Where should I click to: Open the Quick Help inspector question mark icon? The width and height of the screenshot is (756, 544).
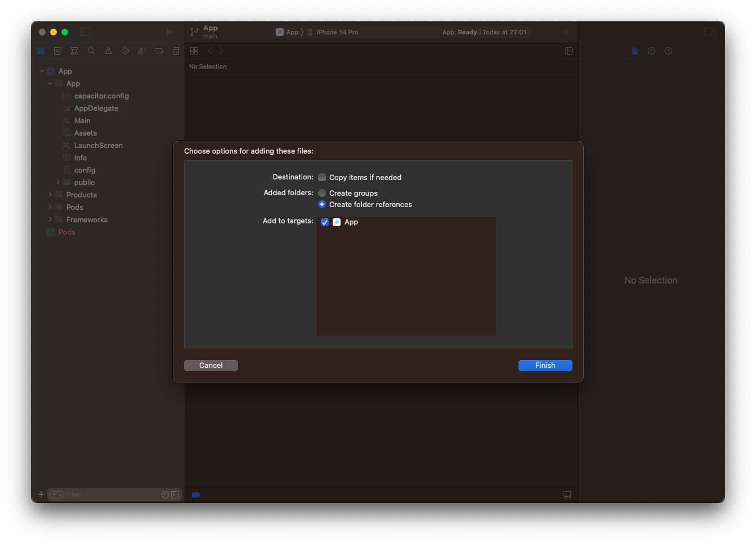(668, 51)
